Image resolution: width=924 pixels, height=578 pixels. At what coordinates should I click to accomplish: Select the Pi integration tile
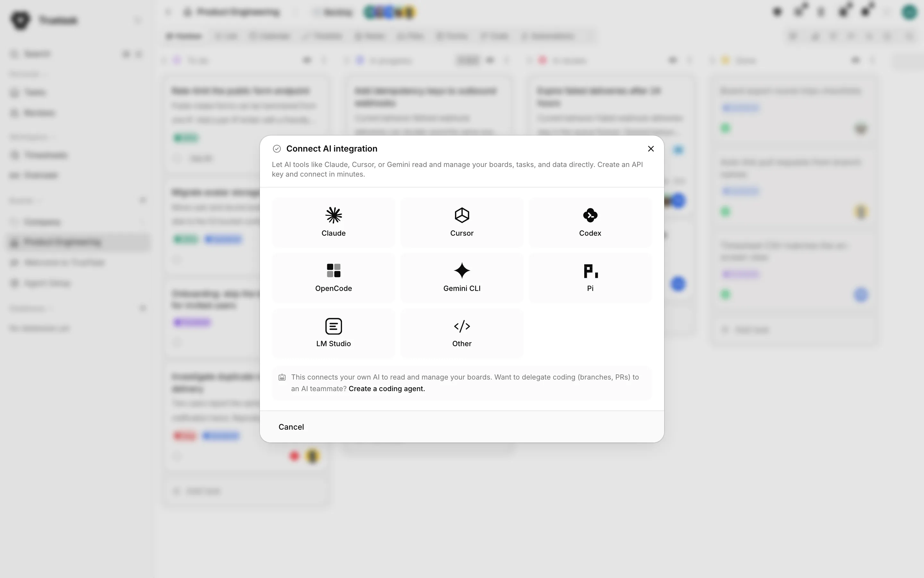pos(590,277)
